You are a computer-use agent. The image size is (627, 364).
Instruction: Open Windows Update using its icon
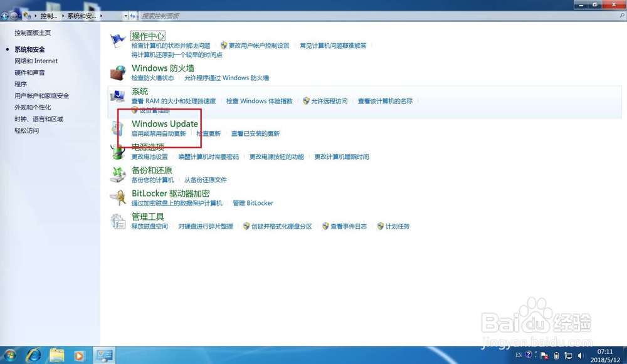117,128
